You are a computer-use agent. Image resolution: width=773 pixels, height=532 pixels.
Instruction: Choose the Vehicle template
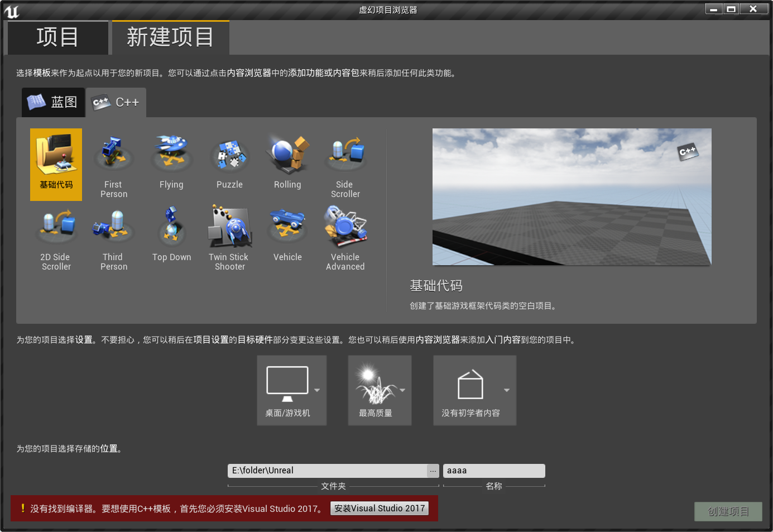tap(287, 237)
